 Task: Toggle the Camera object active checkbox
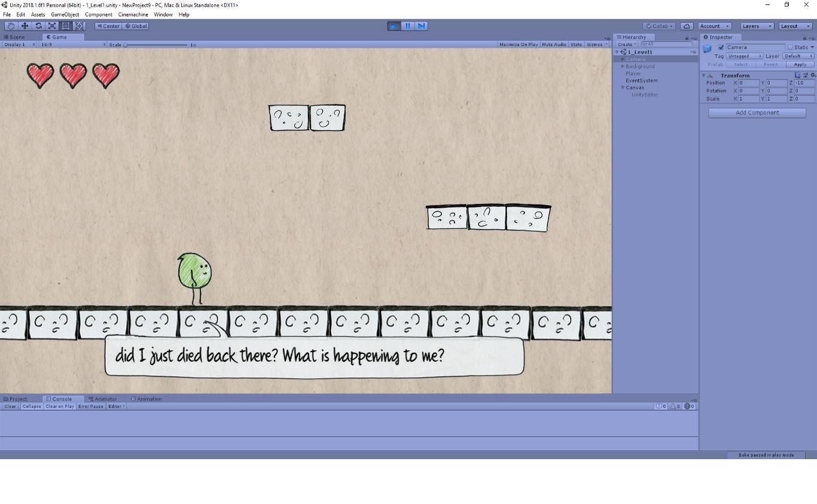pyautogui.click(x=721, y=47)
